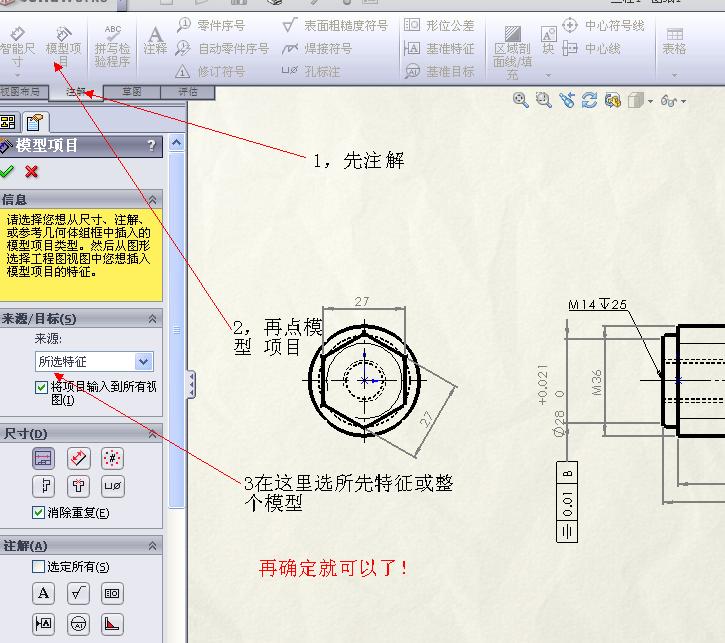Viewport: 725px width, 643px height.
Task: Cancel with the red X button
Action: (x=31, y=171)
